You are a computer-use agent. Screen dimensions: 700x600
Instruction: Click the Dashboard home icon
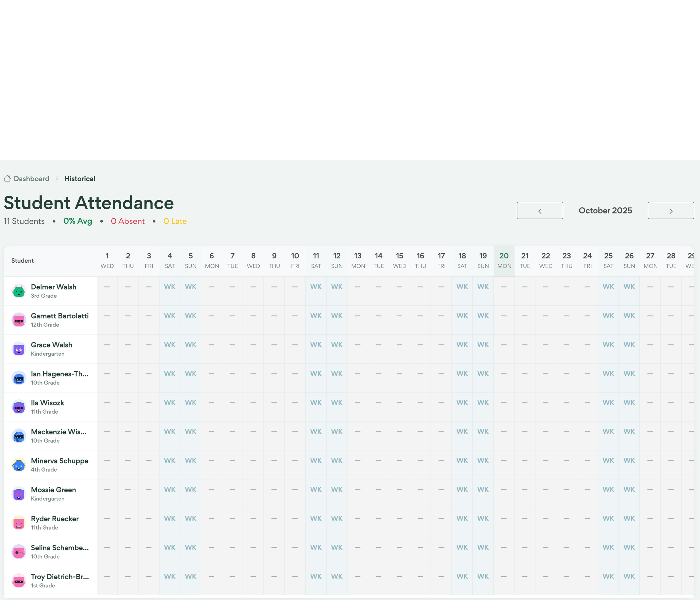click(x=7, y=178)
